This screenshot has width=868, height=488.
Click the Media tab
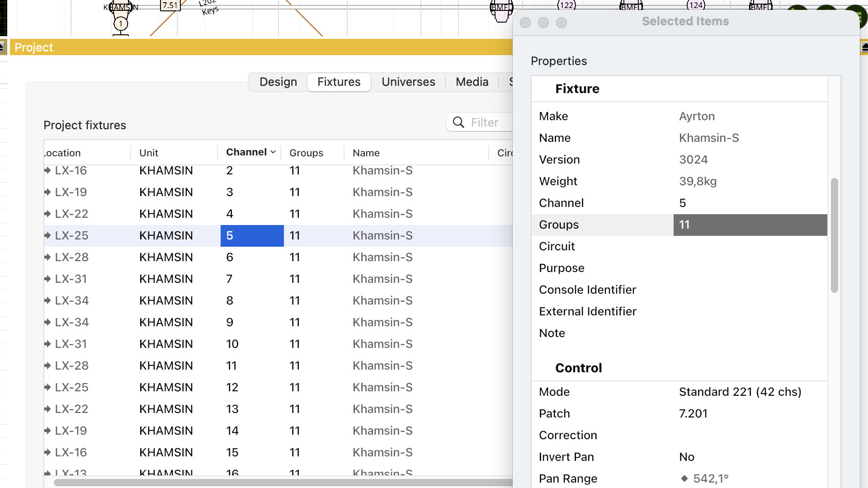click(472, 82)
